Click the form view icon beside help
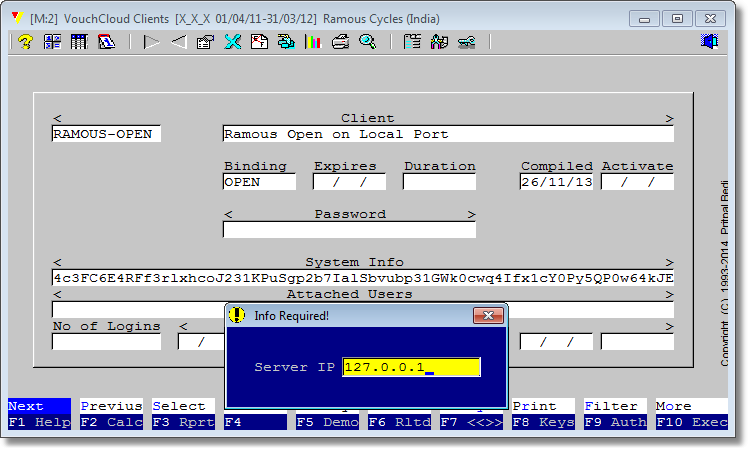Viewport: 748px width, 450px height. coord(52,42)
